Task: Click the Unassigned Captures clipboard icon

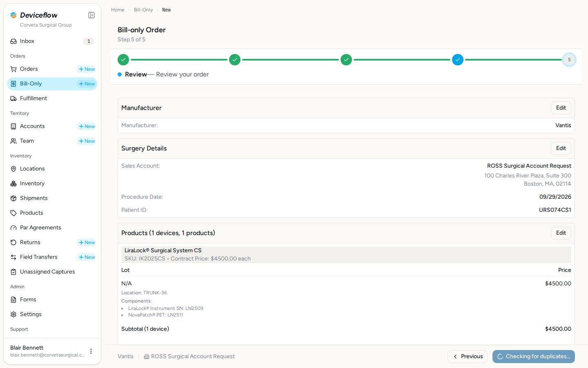Action: tap(13, 272)
